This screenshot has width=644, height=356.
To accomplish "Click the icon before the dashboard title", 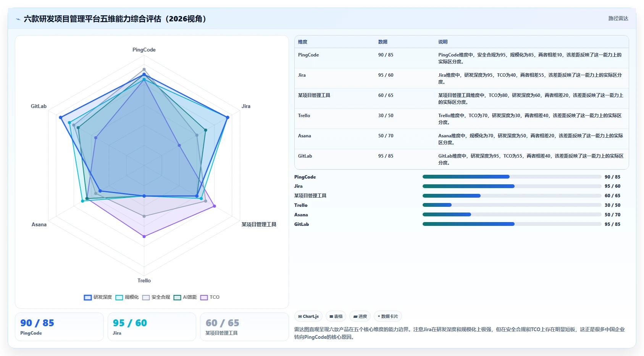I will click(18, 19).
